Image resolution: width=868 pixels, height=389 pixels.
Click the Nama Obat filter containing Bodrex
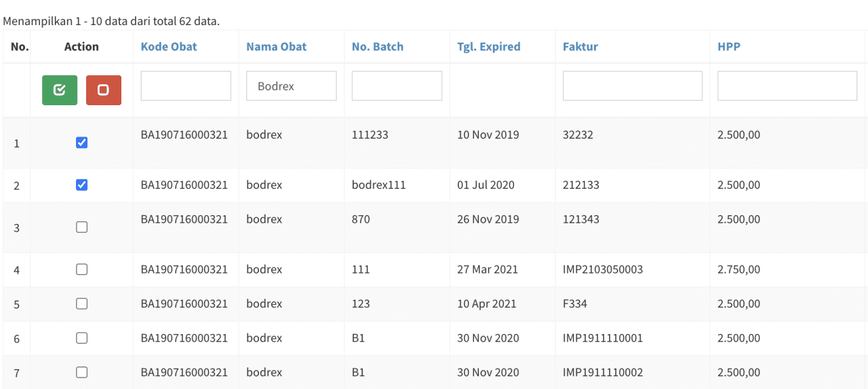291,86
